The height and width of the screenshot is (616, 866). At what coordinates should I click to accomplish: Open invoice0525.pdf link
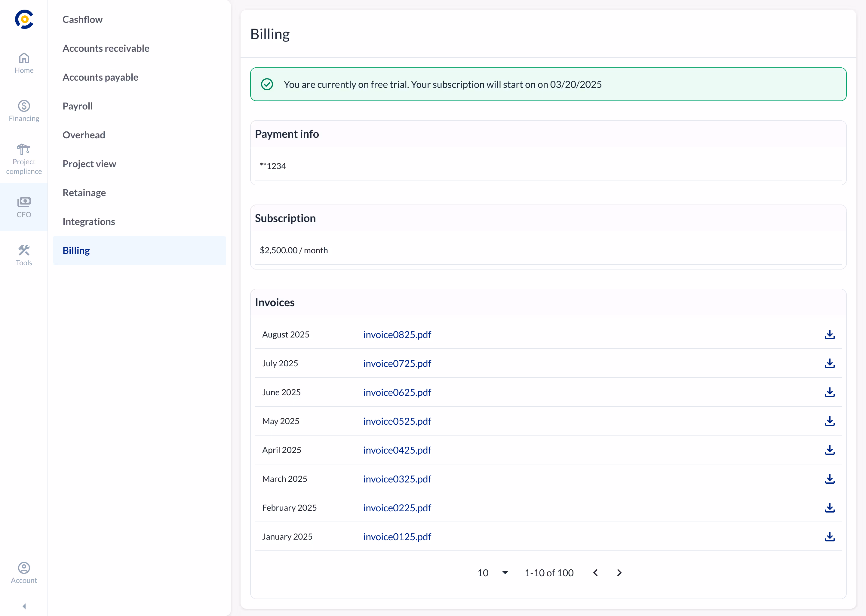pos(397,421)
